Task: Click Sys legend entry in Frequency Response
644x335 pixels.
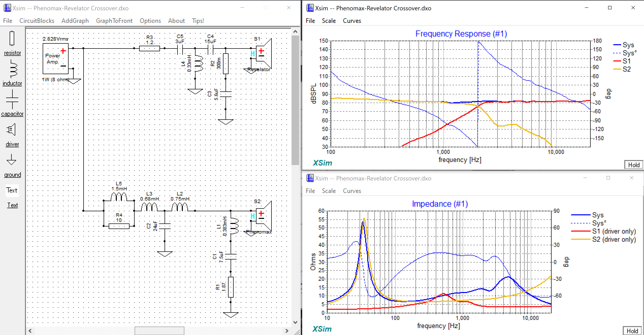Action: pyautogui.click(x=624, y=45)
